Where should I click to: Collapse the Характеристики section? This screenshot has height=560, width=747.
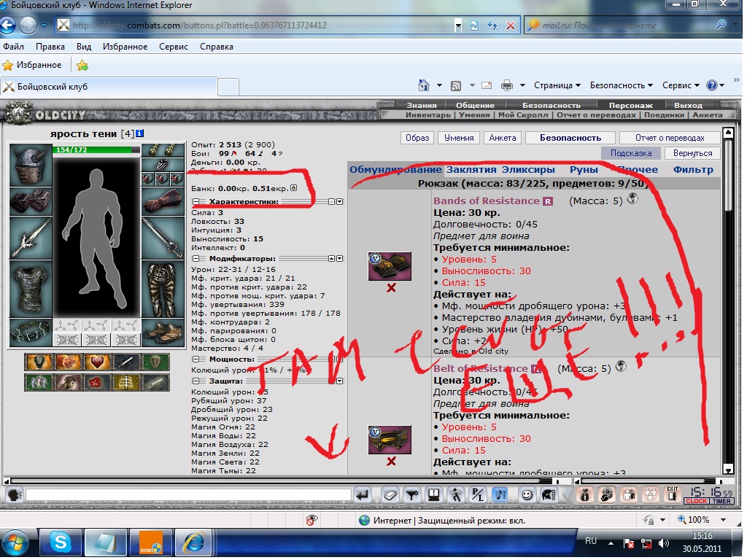196,202
